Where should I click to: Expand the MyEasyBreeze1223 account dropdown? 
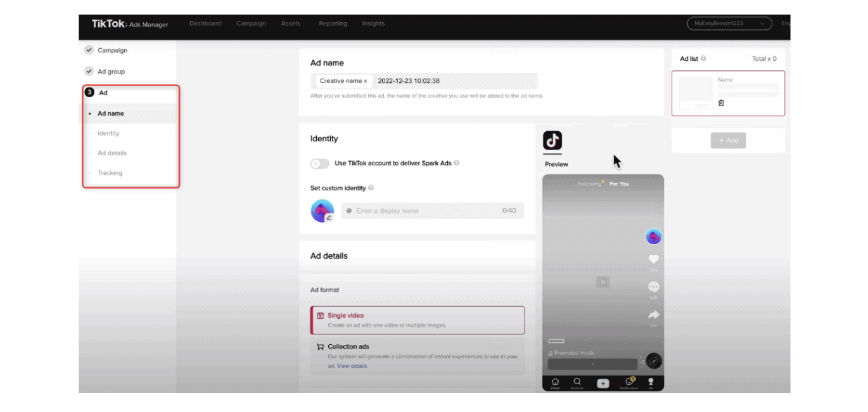[x=729, y=23]
